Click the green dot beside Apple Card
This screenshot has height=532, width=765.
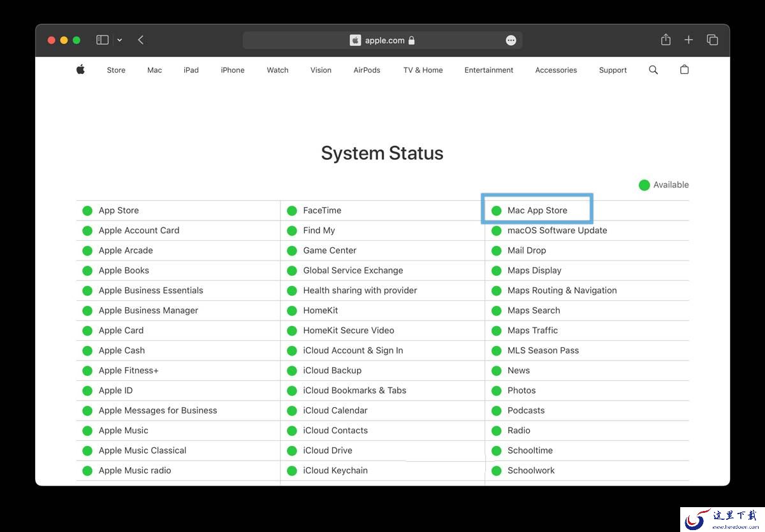click(87, 331)
